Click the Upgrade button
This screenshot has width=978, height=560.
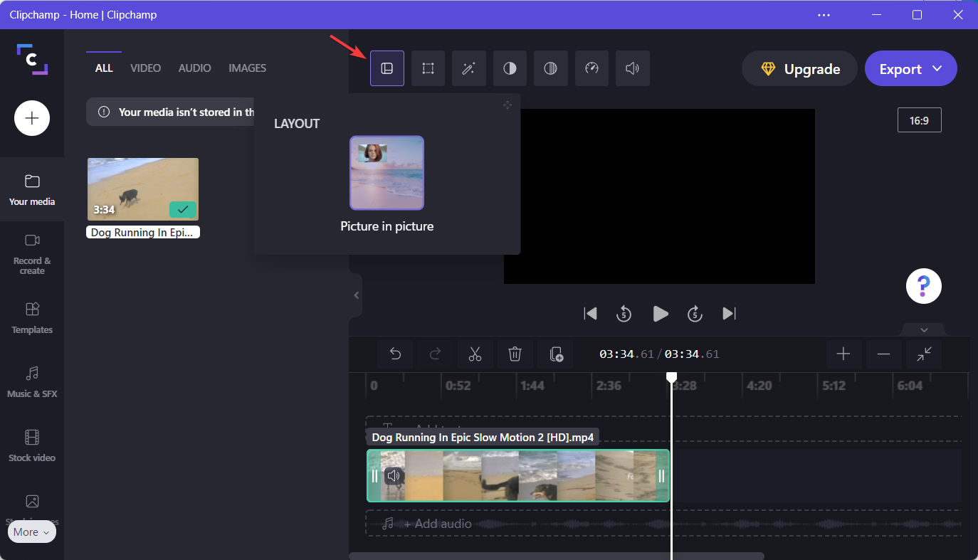coord(799,68)
